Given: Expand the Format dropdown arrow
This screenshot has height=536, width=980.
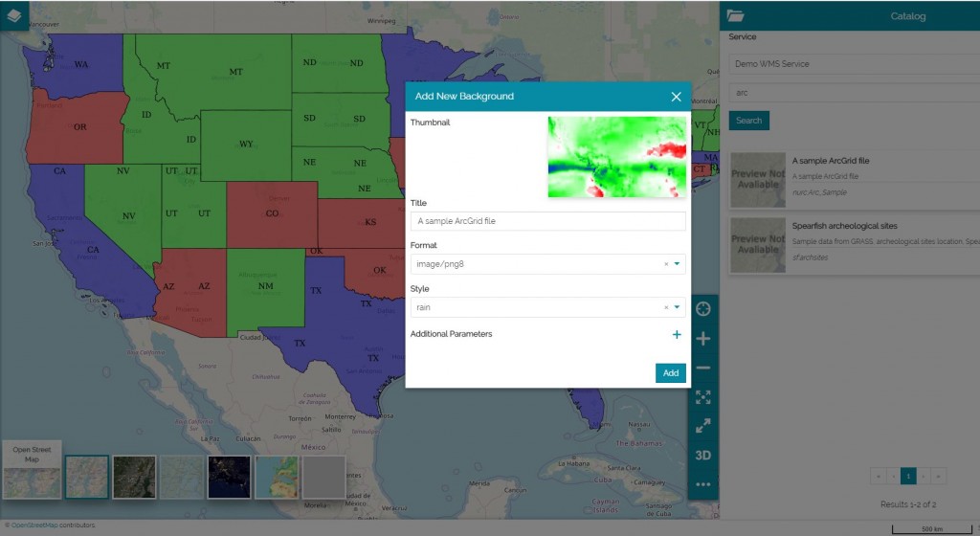Looking at the screenshot, I should [x=678, y=264].
